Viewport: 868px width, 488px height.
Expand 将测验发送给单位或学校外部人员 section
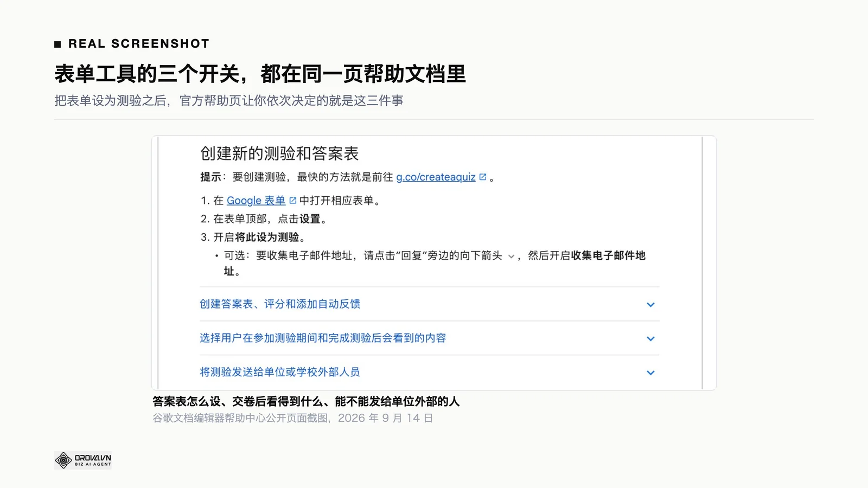point(429,373)
